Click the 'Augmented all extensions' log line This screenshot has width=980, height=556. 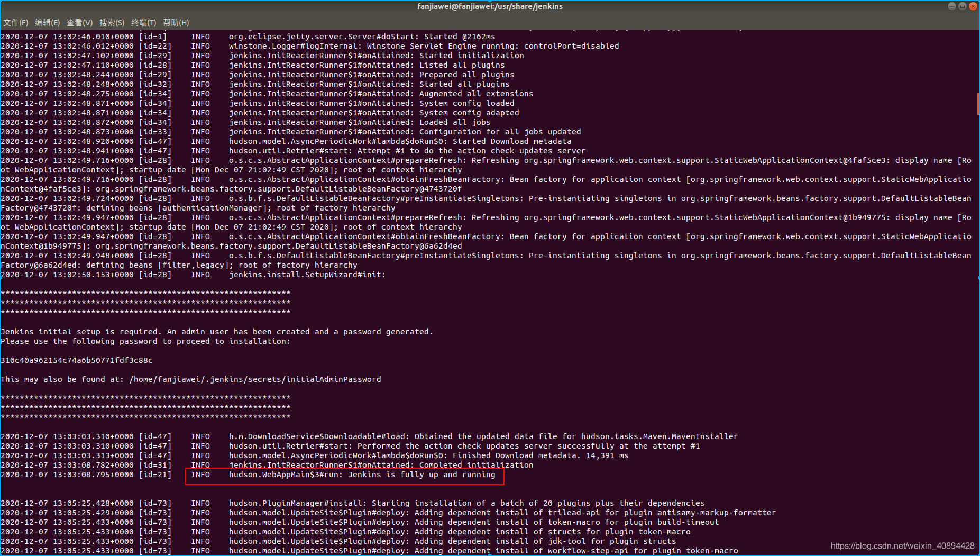(267, 94)
